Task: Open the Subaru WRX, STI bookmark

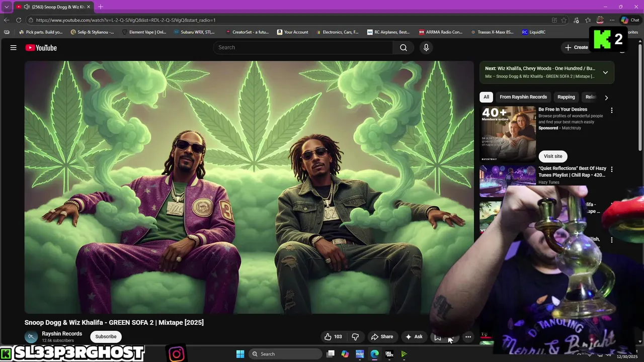Action: [194, 32]
